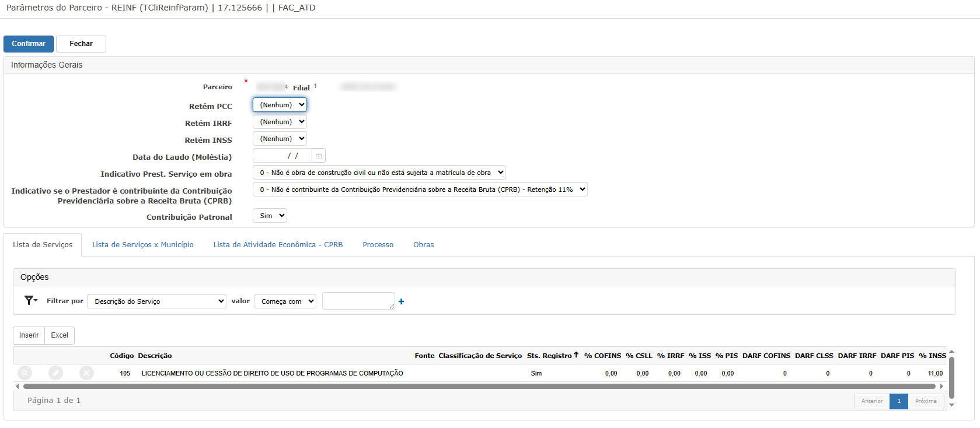Click the blue plus to add filter
This screenshot has width=980, height=428.
coord(401,301)
